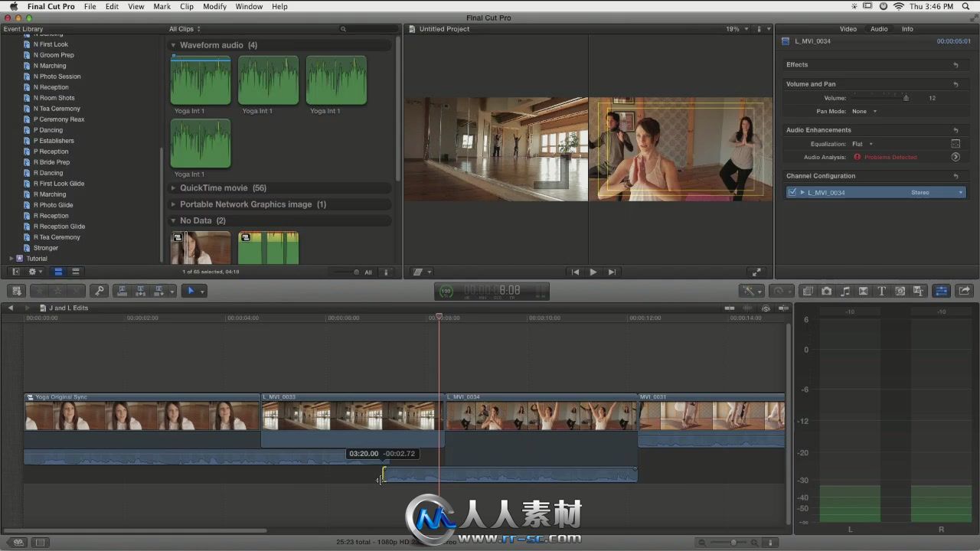The image size is (980, 551).
Task: Open the All Clips filter dropdown
Action: [x=185, y=29]
